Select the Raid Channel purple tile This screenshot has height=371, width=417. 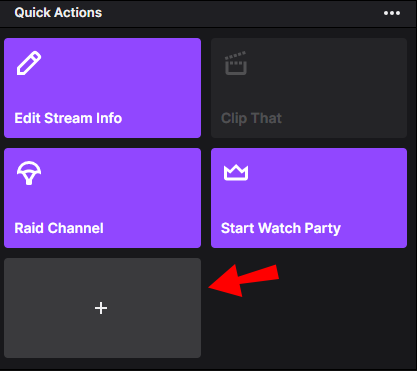[x=102, y=198]
